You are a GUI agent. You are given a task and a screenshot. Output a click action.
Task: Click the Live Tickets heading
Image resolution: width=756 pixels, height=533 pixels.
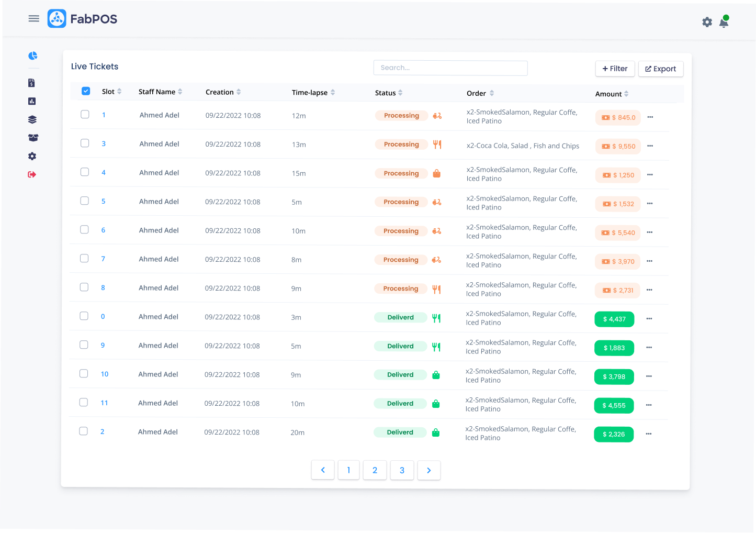95,66
